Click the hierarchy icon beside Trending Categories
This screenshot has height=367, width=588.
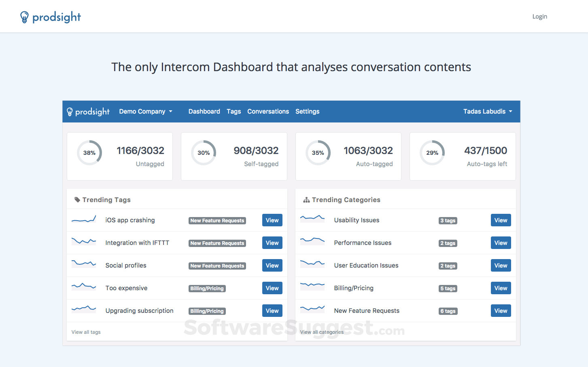(x=307, y=200)
